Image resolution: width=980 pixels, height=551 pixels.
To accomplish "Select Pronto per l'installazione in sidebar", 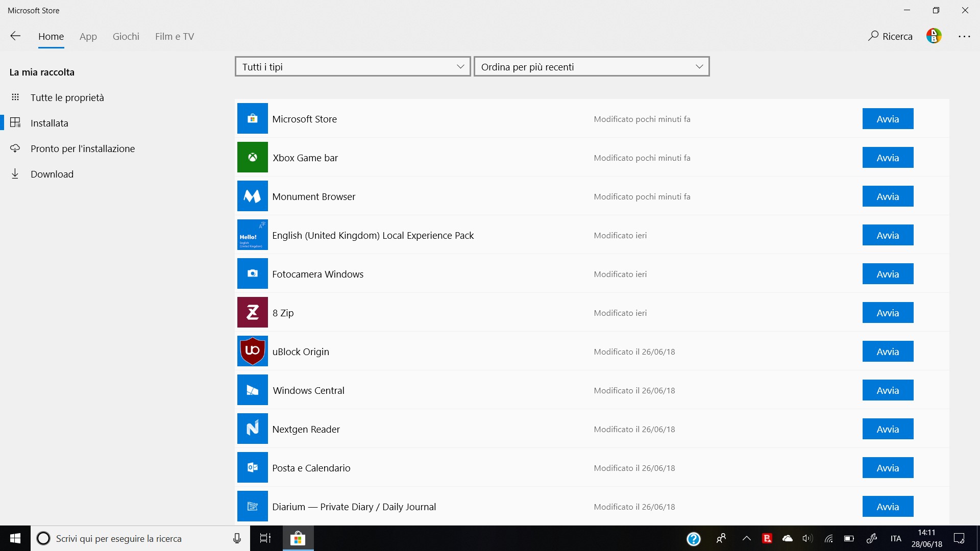I will 83,148.
